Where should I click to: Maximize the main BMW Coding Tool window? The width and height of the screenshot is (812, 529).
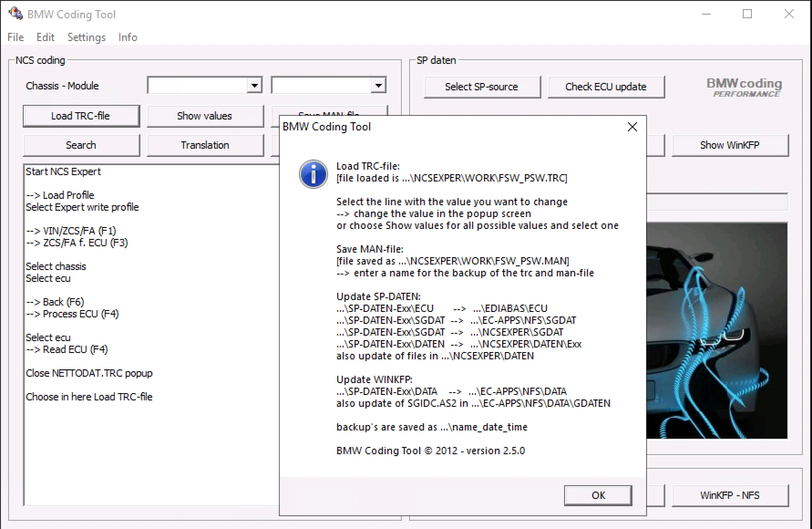(747, 14)
